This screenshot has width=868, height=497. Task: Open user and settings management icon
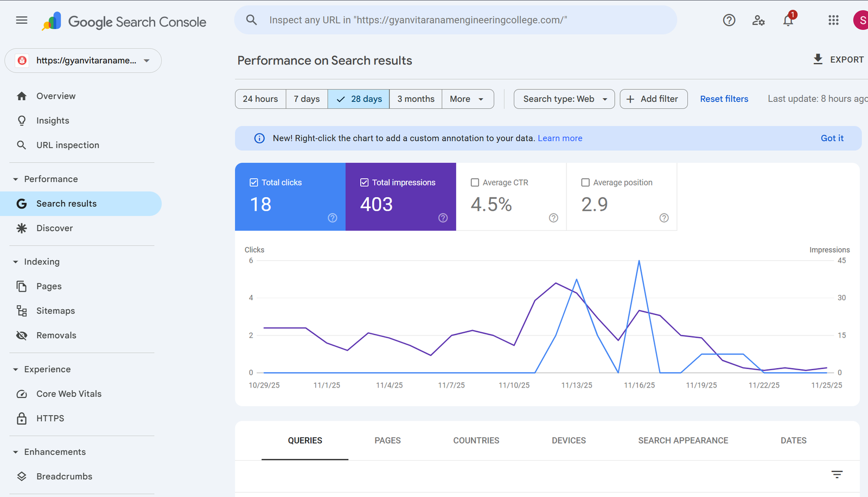pyautogui.click(x=758, y=21)
